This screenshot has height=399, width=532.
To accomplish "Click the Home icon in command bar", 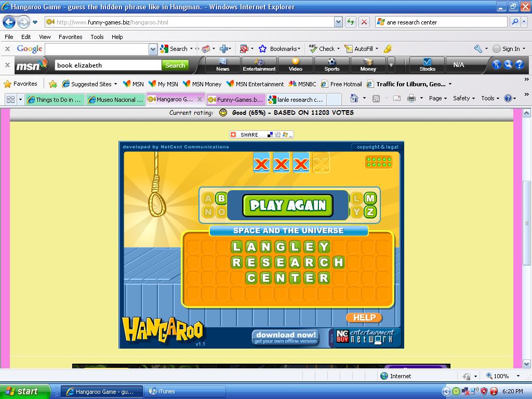I will click(354, 98).
